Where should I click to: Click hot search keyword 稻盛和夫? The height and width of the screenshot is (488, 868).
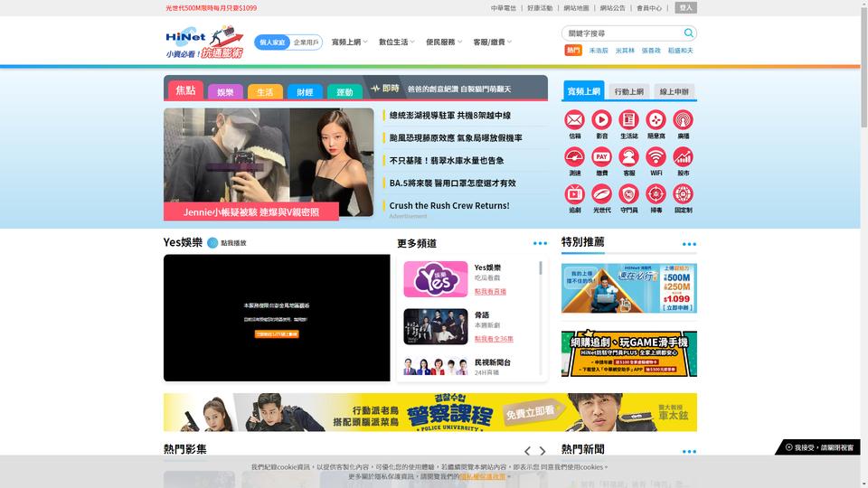tap(680, 51)
